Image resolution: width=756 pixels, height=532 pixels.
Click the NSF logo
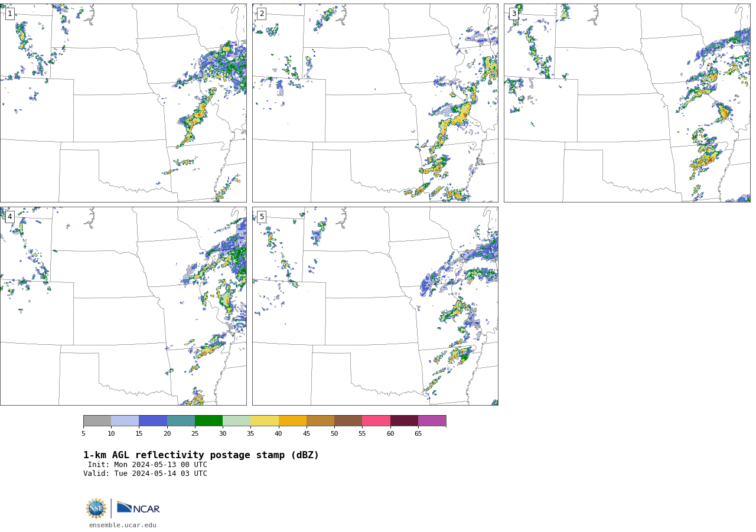(96, 508)
